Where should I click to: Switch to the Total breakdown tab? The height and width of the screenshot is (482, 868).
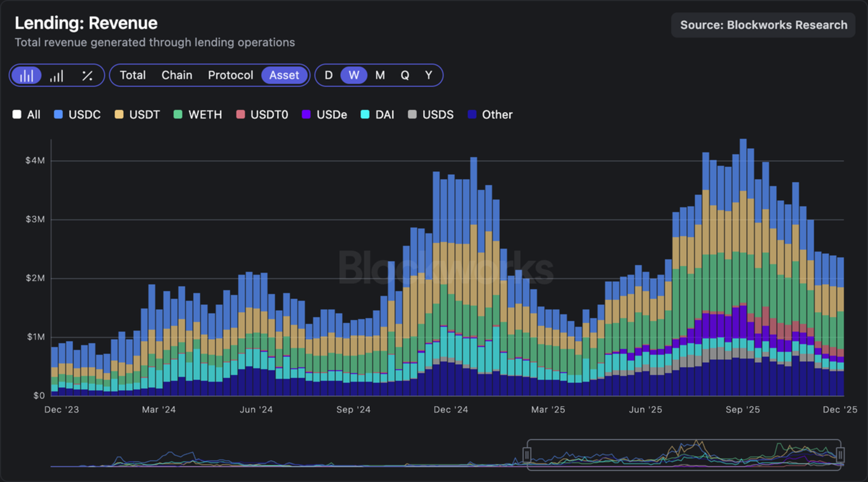133,75
